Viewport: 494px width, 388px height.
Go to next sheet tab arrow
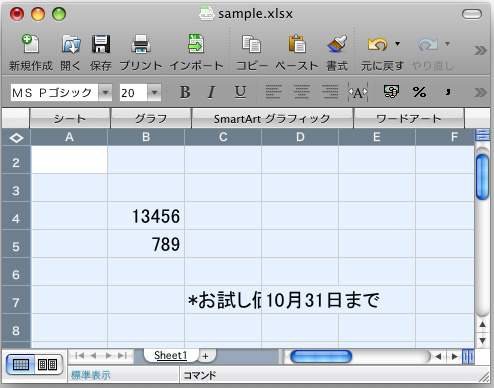tap(108, 355)
